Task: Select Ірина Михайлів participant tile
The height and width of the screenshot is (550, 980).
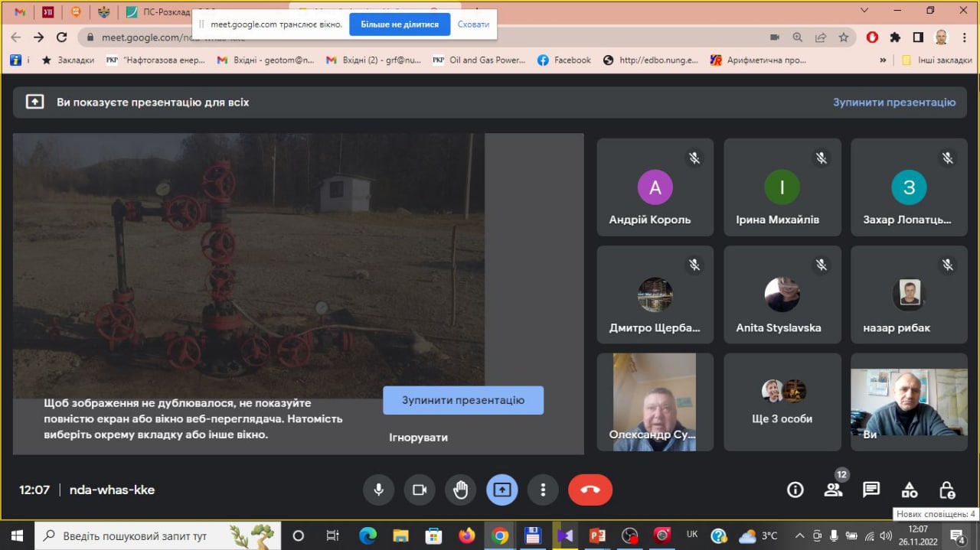Action: tap(782, 187)
